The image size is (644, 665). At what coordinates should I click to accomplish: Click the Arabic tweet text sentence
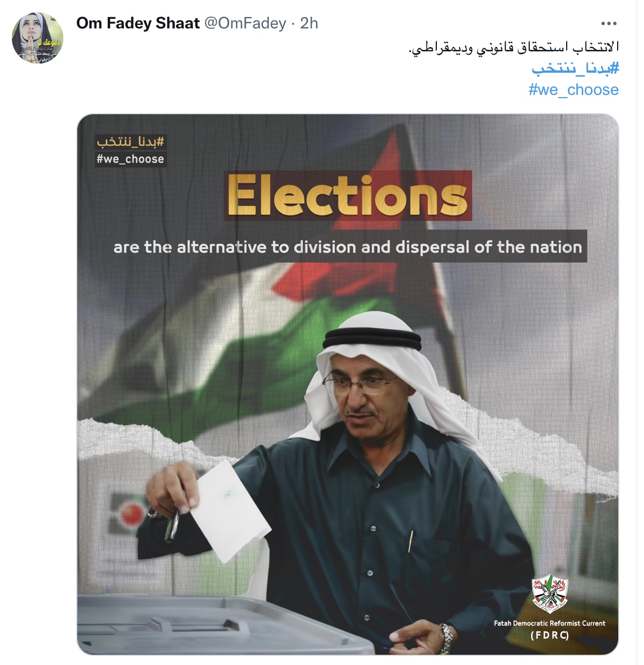coord(514,47)
